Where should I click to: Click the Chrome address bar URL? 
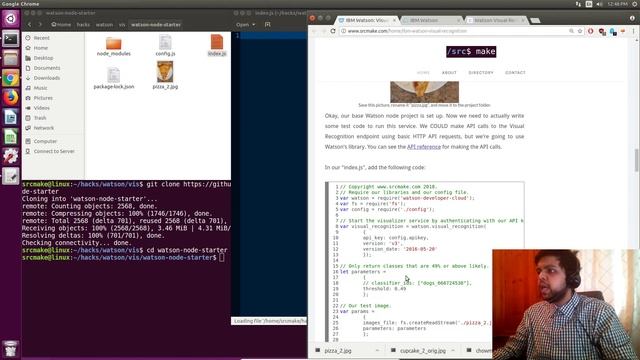click(408, 31)
